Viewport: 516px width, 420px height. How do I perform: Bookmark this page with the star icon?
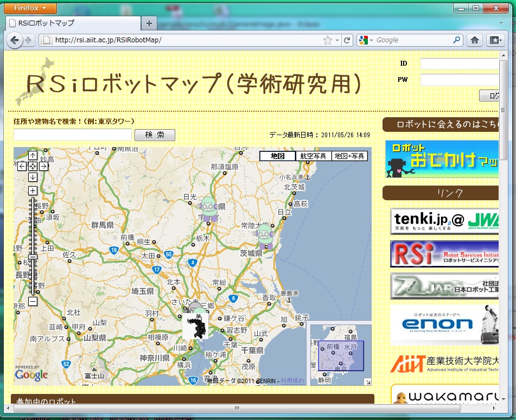tap(327, 40)
